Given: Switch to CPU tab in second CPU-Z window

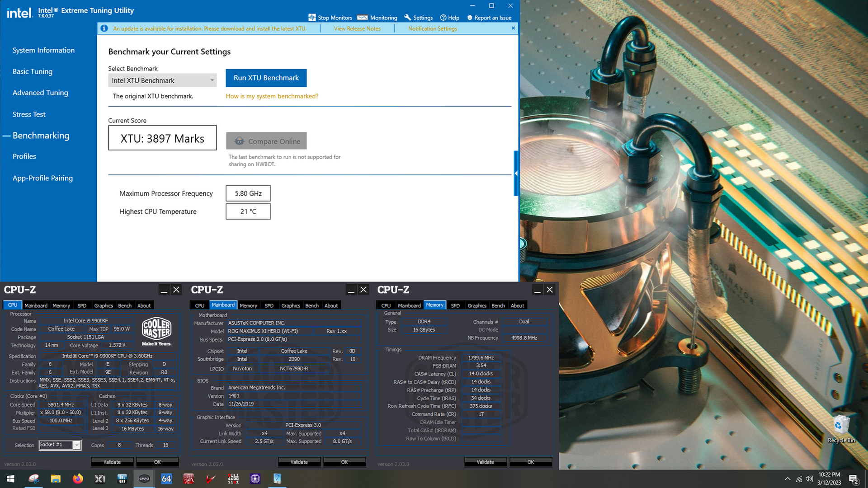Looking at the screenshot, I should [199, 306].
